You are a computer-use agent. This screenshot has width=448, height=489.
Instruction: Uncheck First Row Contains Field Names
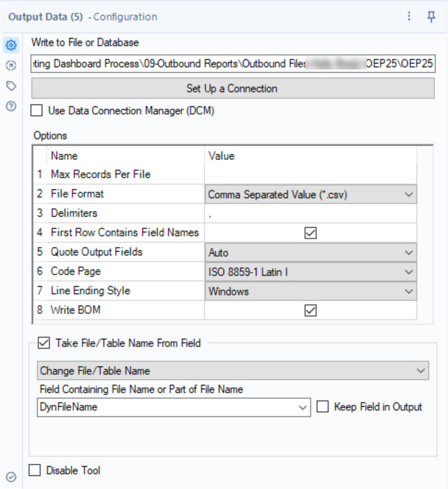(311, 233)
